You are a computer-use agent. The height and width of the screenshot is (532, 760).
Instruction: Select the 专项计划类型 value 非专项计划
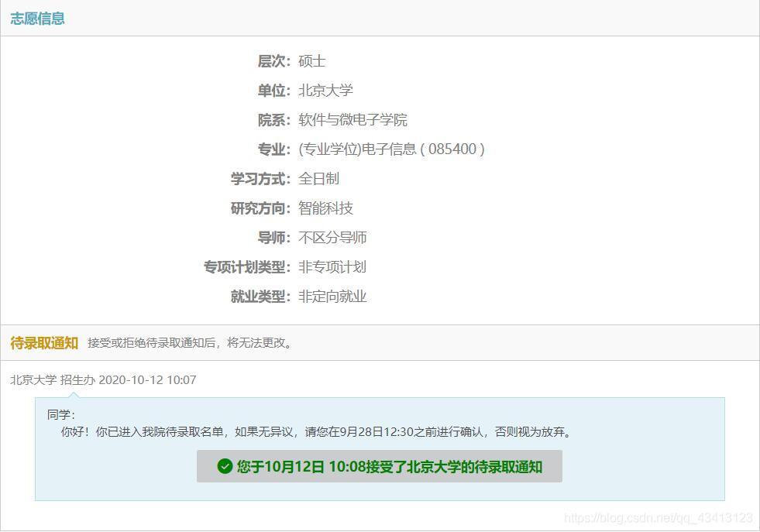point(332,267)
